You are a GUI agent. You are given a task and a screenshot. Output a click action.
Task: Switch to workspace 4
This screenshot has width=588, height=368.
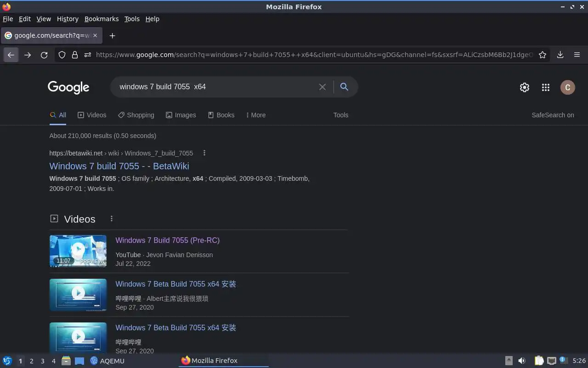[53, 361]
